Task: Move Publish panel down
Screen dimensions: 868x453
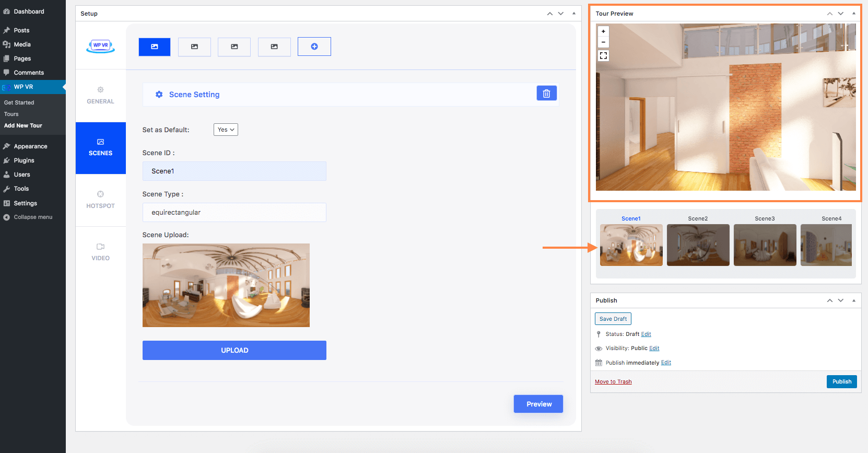Action: point(841,300)
